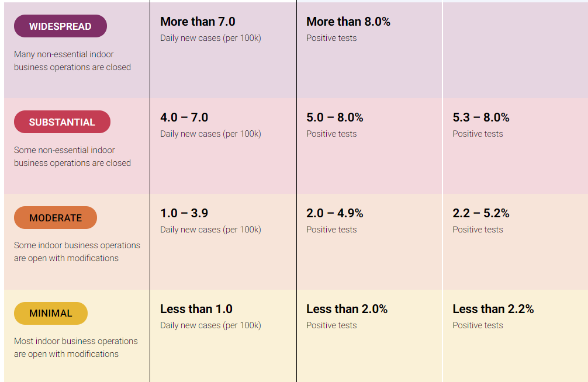Click the empty cell in the Widespread row
588x382 pixels.
pyautogui.click(x=515, y=50)
